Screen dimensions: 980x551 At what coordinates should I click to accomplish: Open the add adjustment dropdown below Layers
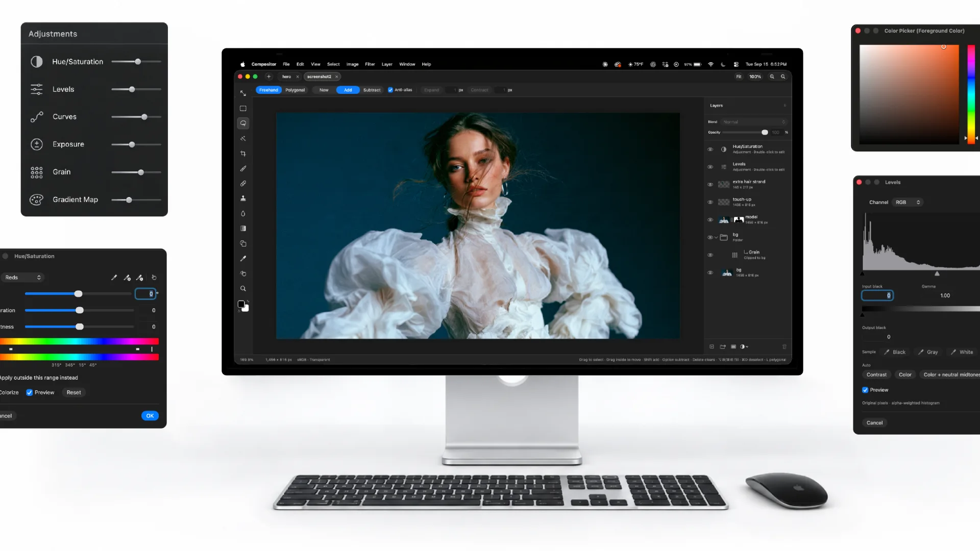click(x=744, y=347)
